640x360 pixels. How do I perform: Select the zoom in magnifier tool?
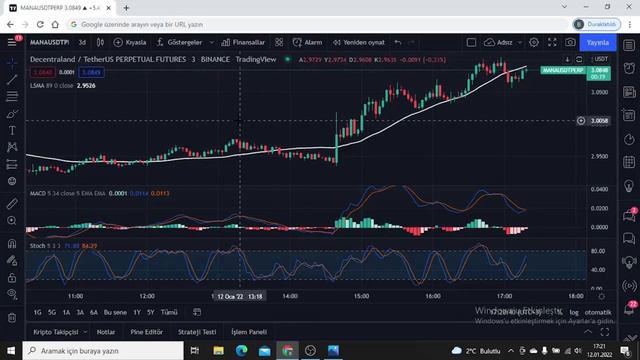12,220
